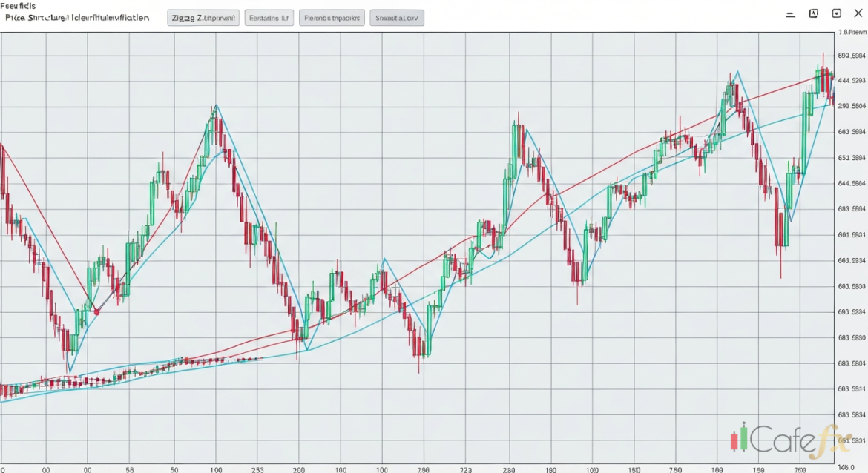Viewport: 868px width, 473px height.
Task: Click the Cafe watermark text
Action: [x=783, y=443]
